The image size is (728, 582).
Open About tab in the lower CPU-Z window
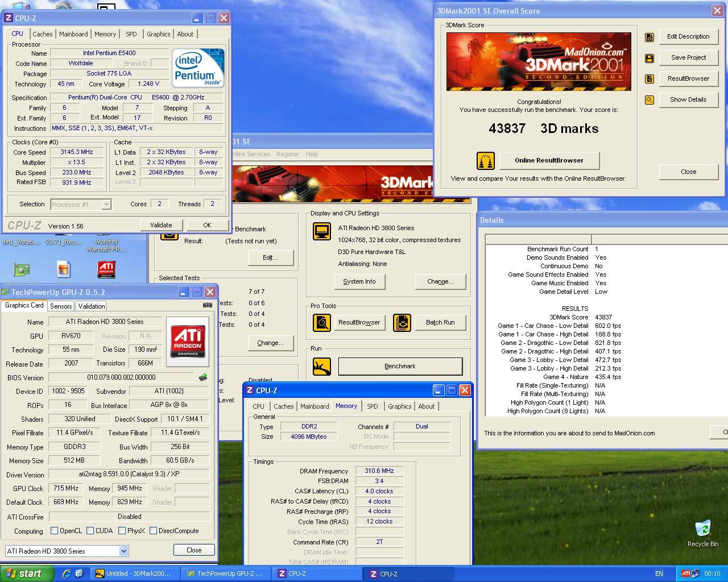click(x=427, y=406)
